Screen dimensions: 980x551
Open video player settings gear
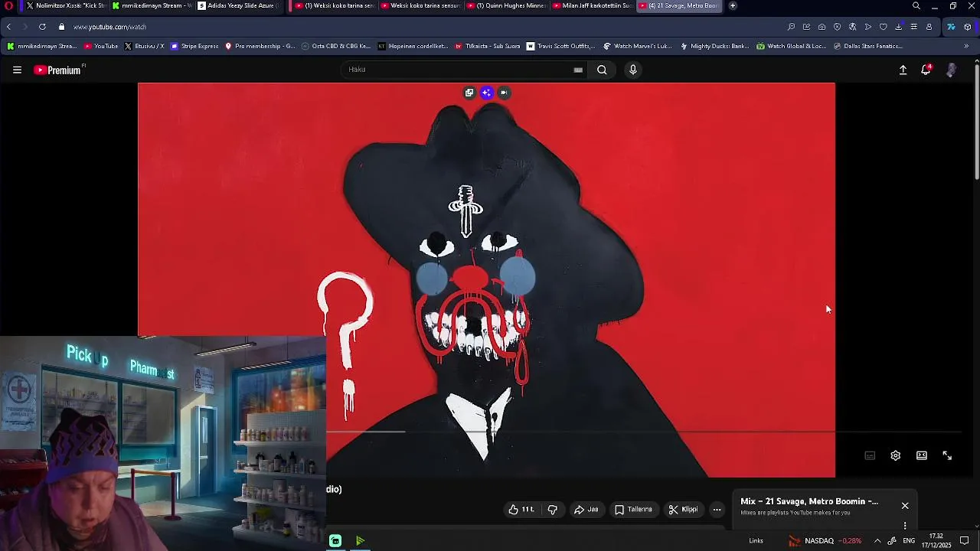(895, 455)
